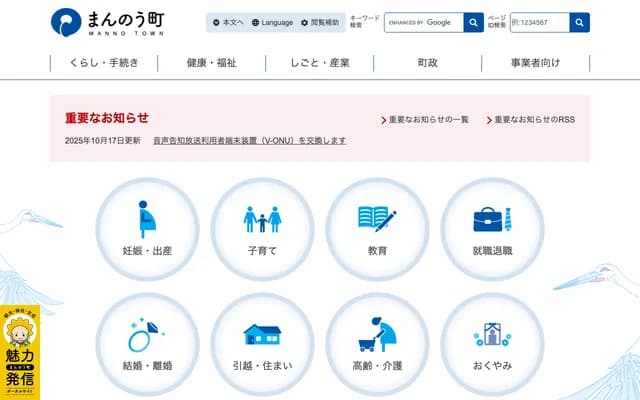Open the 高齢・介護 elderly care icon

377,343
